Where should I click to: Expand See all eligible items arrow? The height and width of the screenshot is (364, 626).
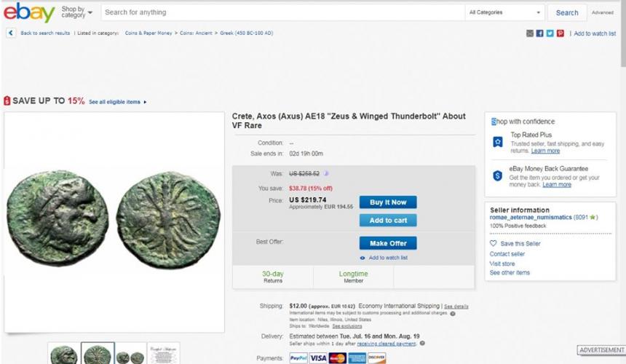tap(145, 102)
